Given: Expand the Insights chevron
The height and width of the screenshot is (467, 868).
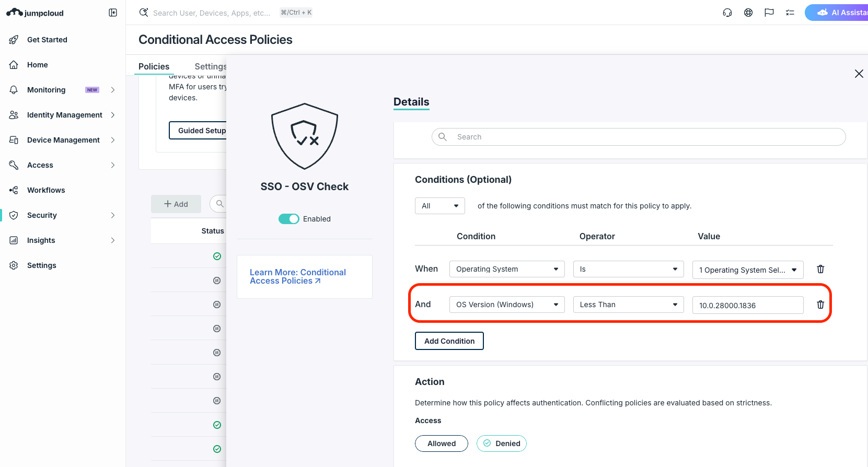Looking at the screenshot, I should point(113,240).
